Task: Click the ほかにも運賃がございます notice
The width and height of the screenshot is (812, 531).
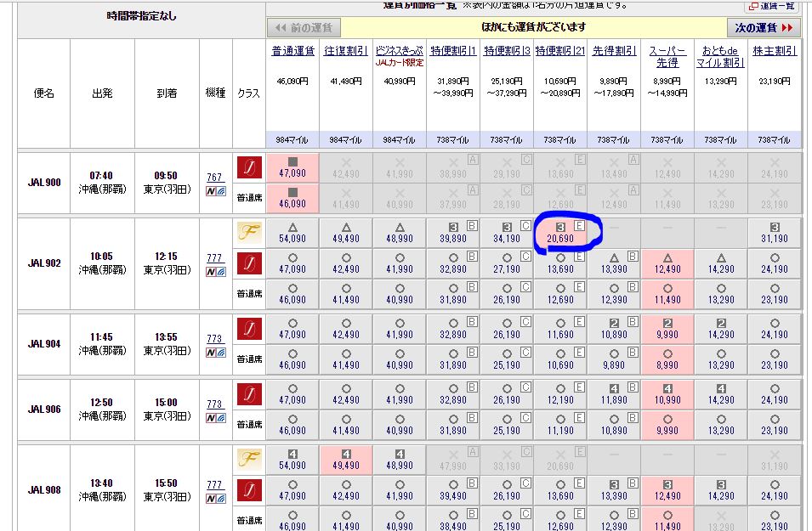Action: click(x=533, y=27)
